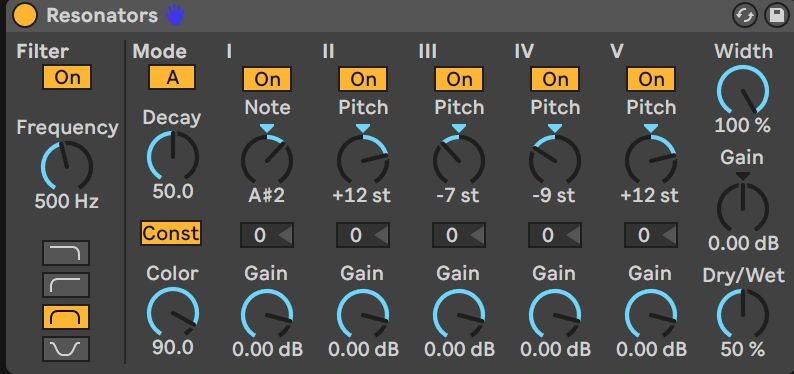Viewport: 794px width, 374px height.
Task: Select the band-pass filter shape icon
Action: point(66,317)
